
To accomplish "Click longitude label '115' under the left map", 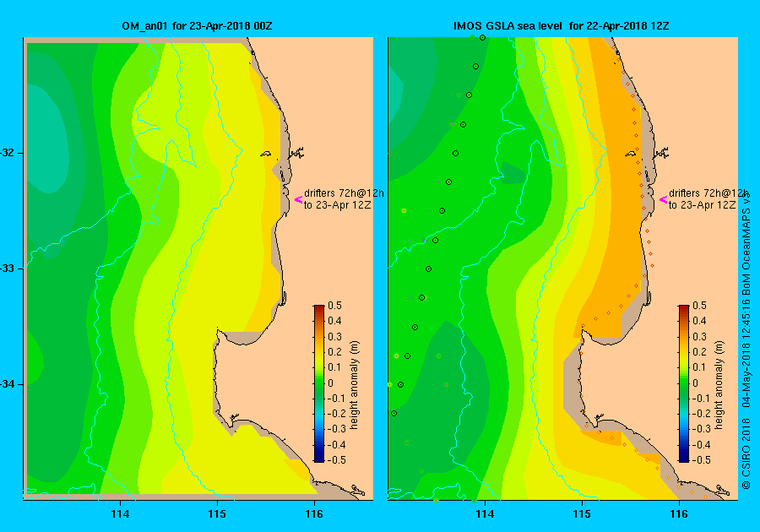I will tap(217, 514).
